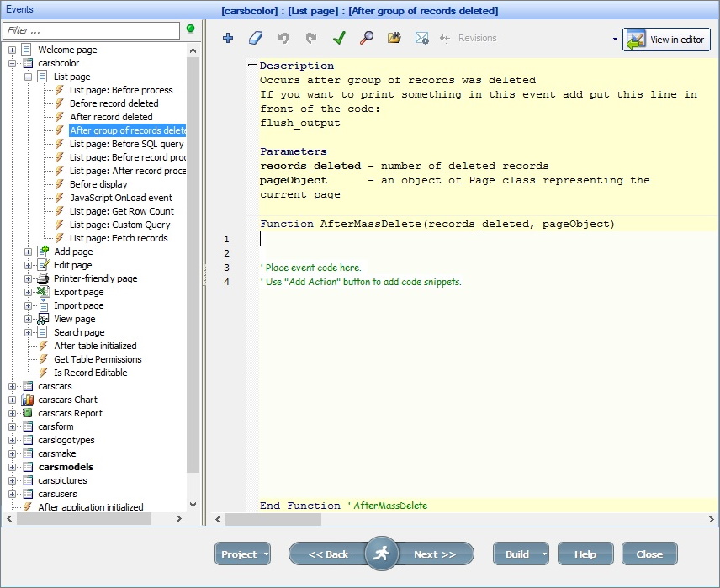The image size is (720, 588).
Task: Click the folder with star toolbar icon
Action: click(394, 38)
